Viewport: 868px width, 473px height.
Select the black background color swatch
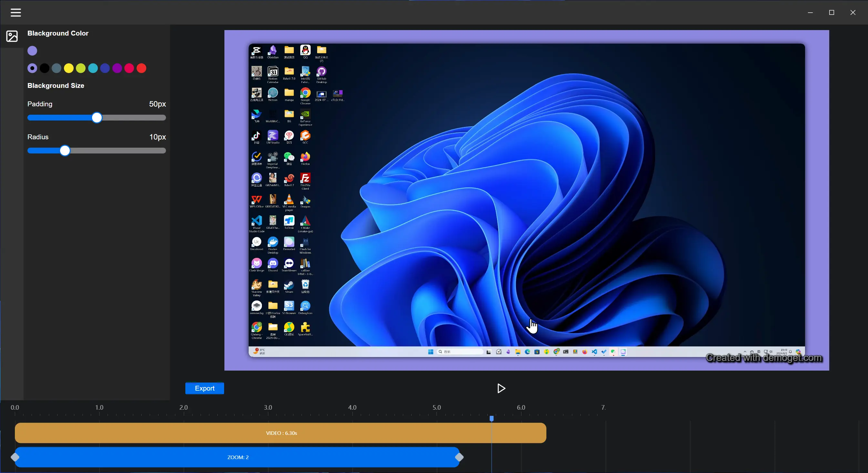[x=45, y=68]
